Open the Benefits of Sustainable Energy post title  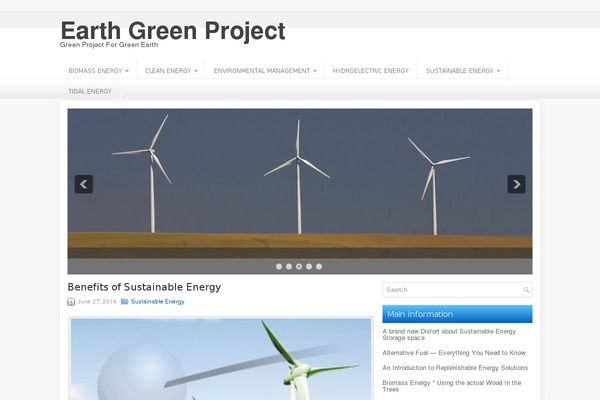pos(144,287)
